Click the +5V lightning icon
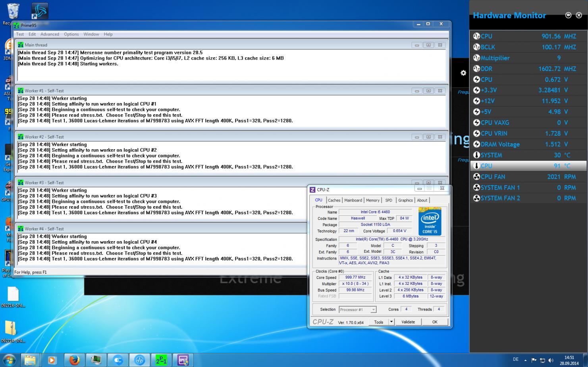 tap(476, 112)
